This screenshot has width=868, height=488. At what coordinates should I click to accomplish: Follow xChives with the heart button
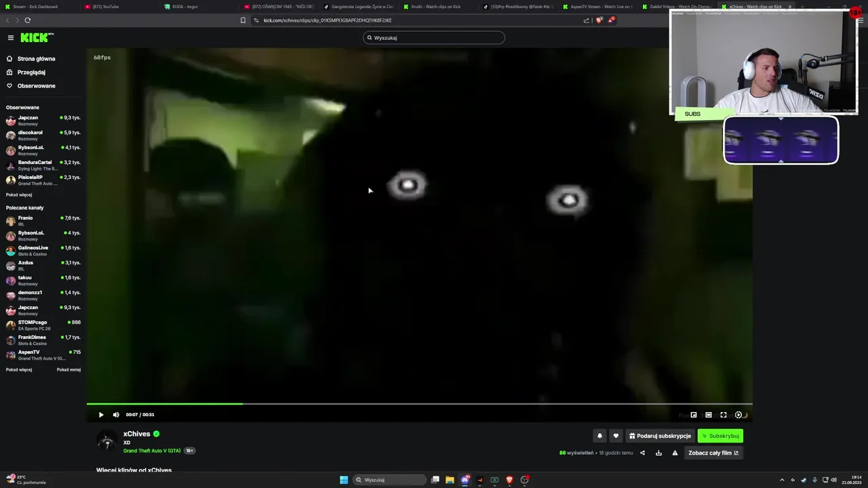click(x=616, y=436)
